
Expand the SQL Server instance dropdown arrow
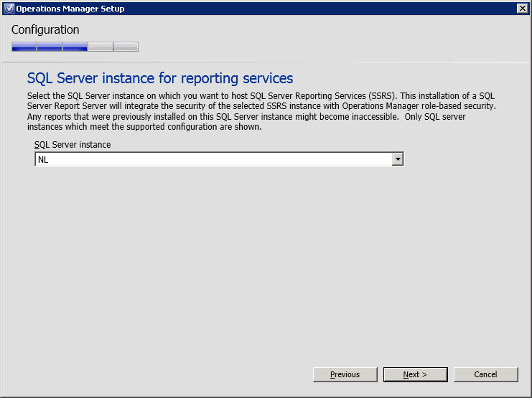tap(397, 159)
